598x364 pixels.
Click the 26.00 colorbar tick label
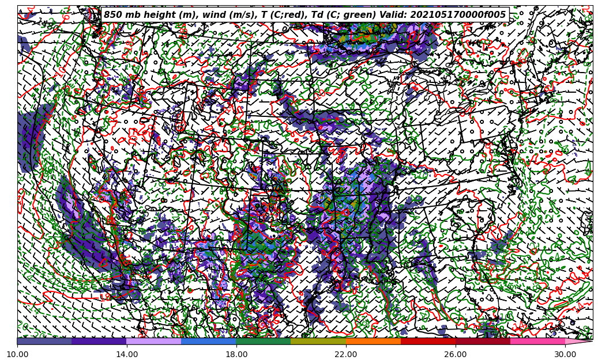pos(456,354)
